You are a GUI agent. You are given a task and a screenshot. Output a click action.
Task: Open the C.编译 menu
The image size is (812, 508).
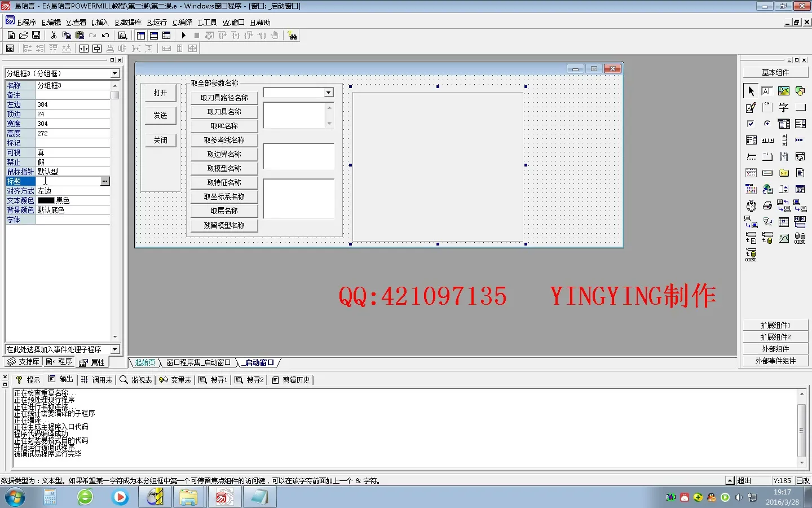click(x=182, y=23)
